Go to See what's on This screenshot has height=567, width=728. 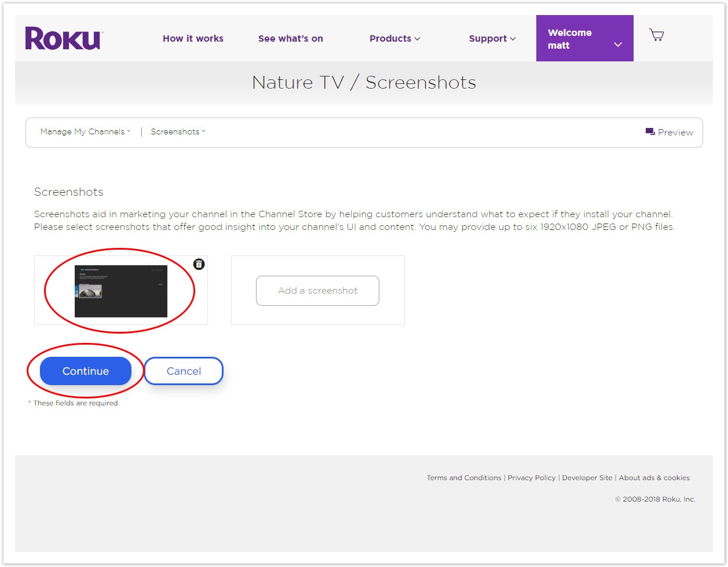[x=291, y=39]
